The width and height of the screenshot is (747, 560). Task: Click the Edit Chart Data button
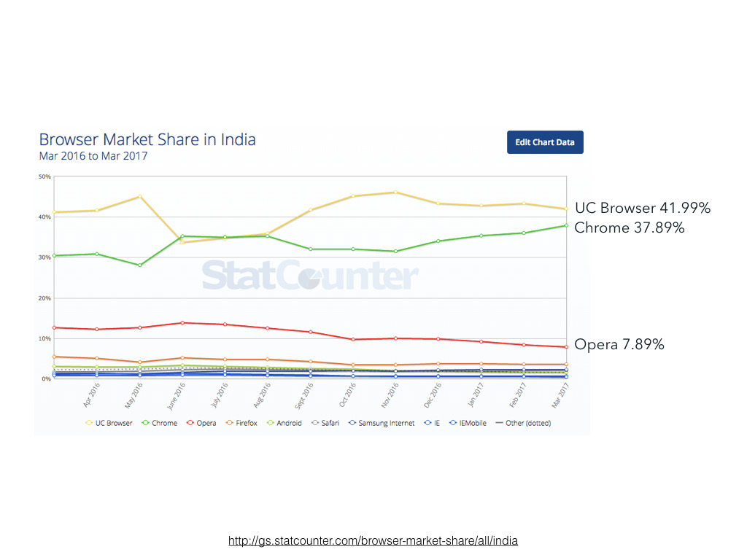[x=545, y=142]
